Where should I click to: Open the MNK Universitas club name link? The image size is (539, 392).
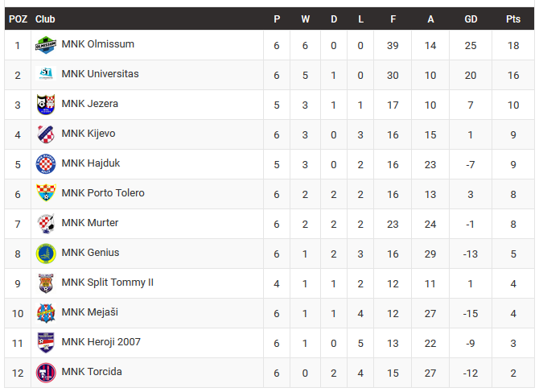[100, 74]
